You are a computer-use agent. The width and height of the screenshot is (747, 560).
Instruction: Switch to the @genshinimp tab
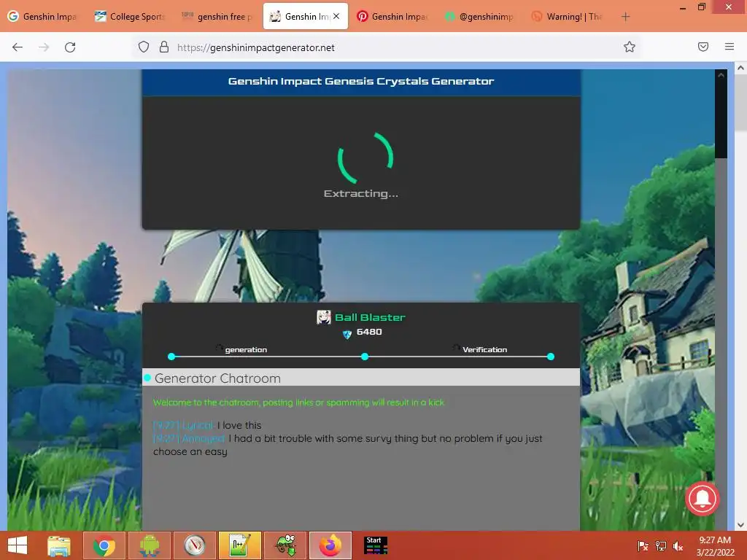pos(479,17)
